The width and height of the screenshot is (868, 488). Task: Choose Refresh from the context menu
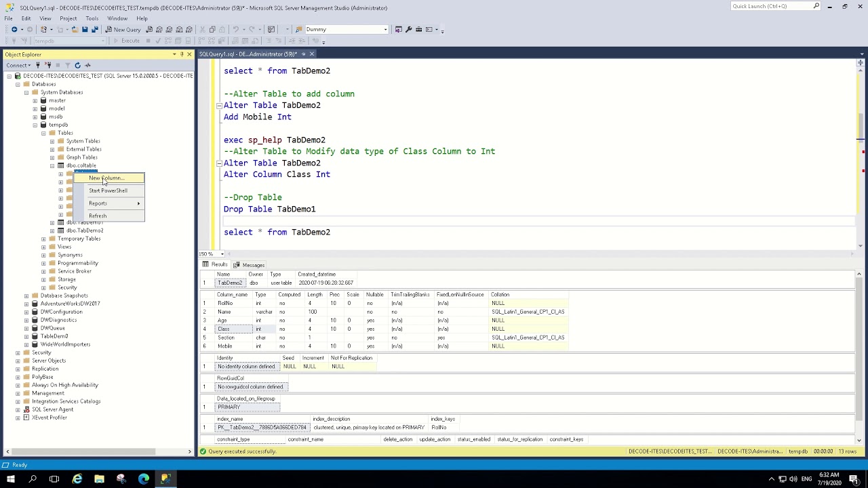(108, 216)
